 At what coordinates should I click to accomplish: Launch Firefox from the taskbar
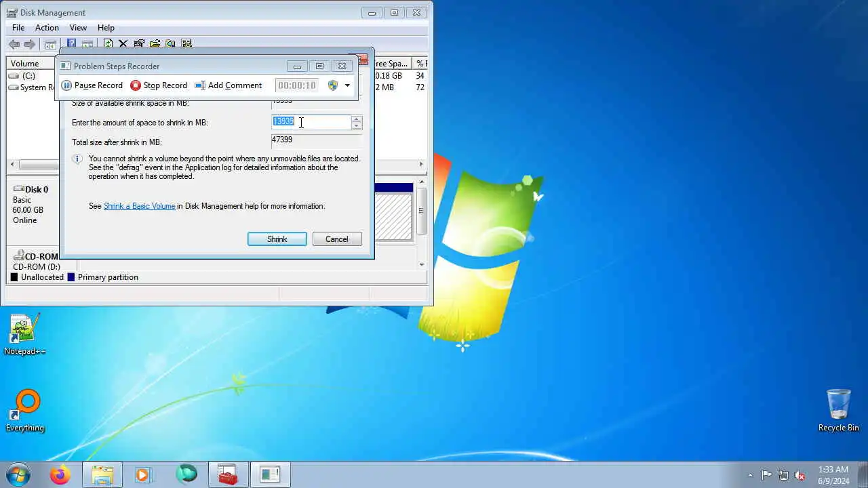60,475
